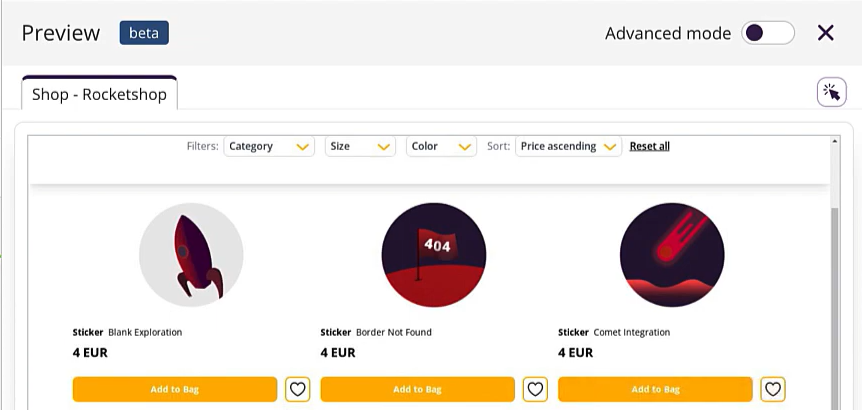Favorite the Blank Exploration sticker heart
862x410 pixels.
[x=297, y=389]
